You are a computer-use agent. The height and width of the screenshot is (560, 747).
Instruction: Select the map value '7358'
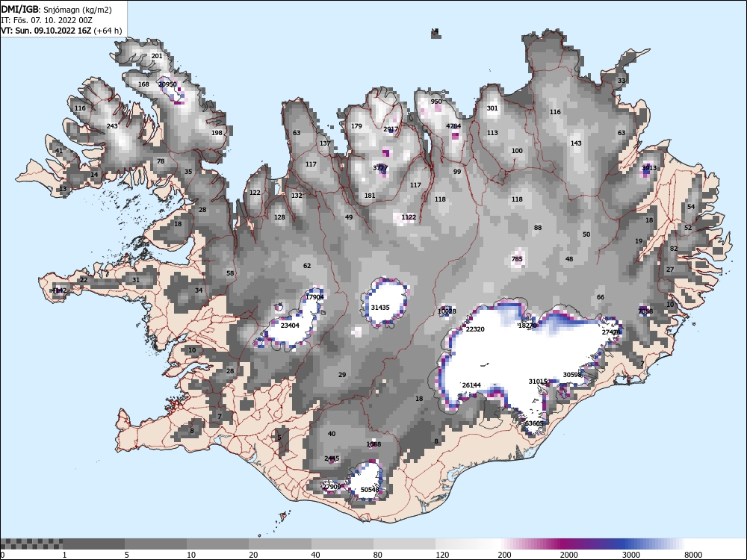point(645,311)
